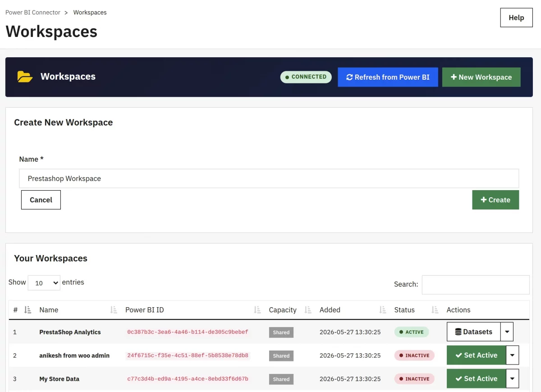Click the Actions column header
541x392 pixels.
point(458,310)
